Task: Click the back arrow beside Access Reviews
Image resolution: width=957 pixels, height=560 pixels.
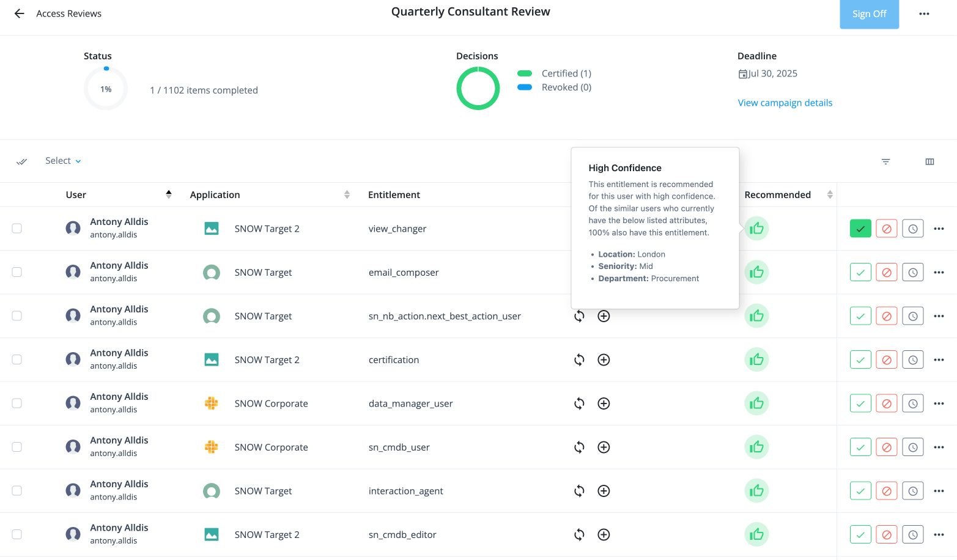Action: (19, 13)
